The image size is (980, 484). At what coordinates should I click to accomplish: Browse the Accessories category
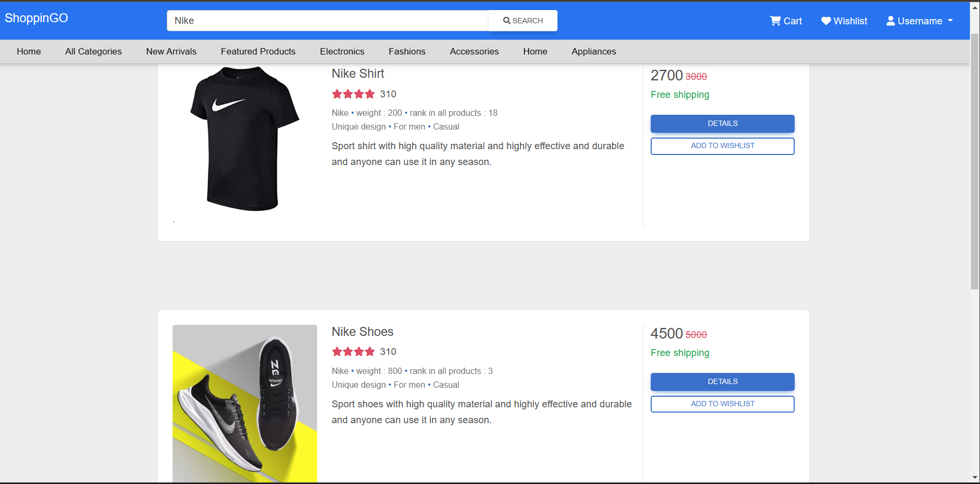tap(474, 51)
